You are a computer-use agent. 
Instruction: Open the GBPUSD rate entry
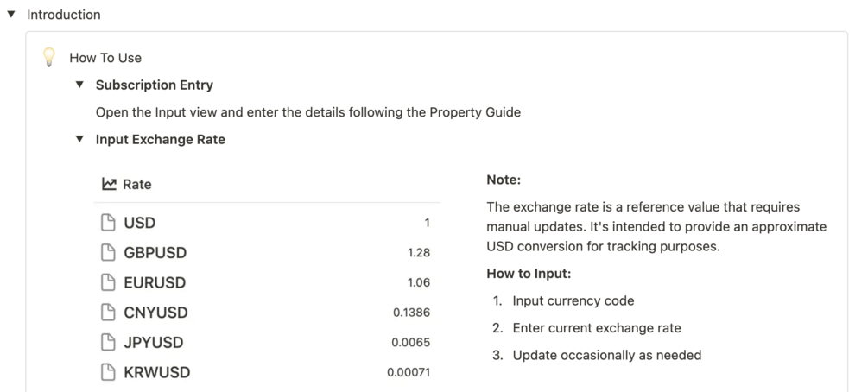(155, 253)
